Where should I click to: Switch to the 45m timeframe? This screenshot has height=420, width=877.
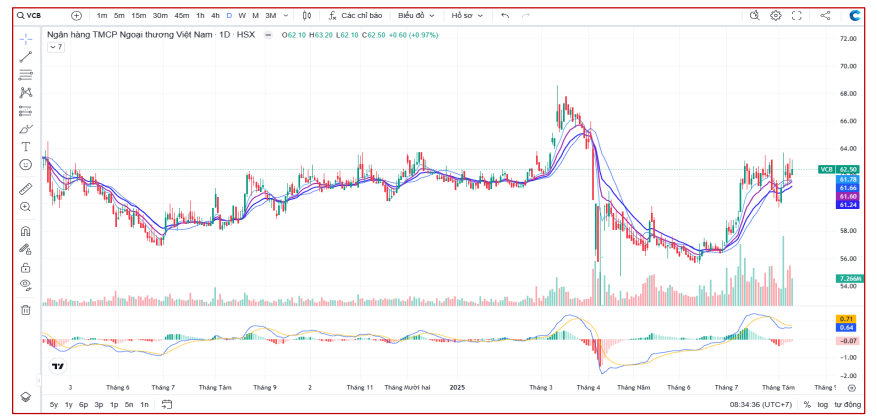(x=182, y=16)
